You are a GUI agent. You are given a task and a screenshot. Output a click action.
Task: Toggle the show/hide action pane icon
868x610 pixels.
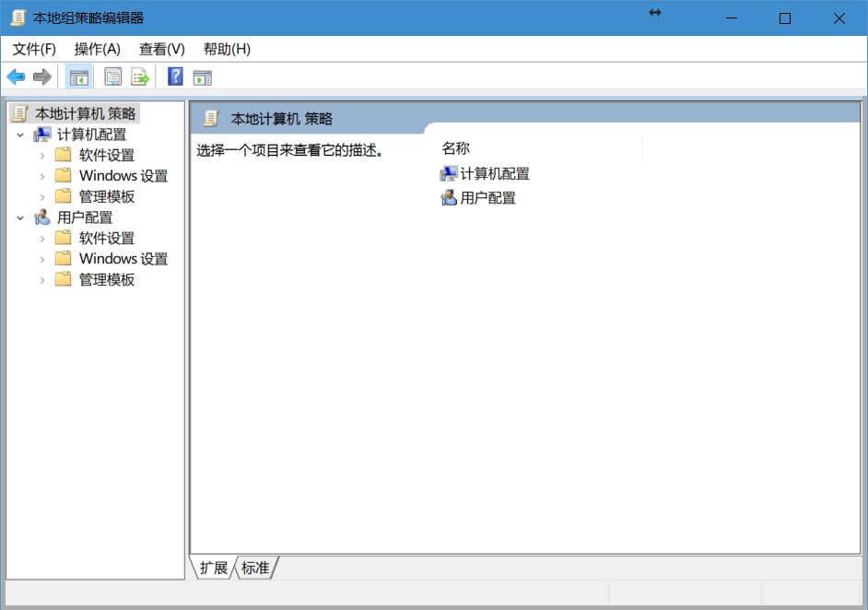click(x=202, y=78)
